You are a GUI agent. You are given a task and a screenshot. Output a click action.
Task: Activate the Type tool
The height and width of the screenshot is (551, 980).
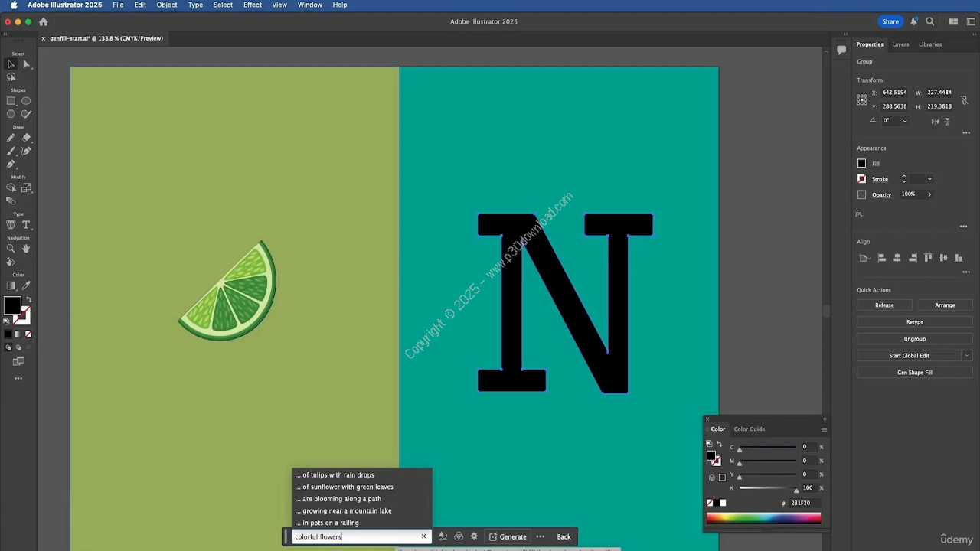[26, 225]
